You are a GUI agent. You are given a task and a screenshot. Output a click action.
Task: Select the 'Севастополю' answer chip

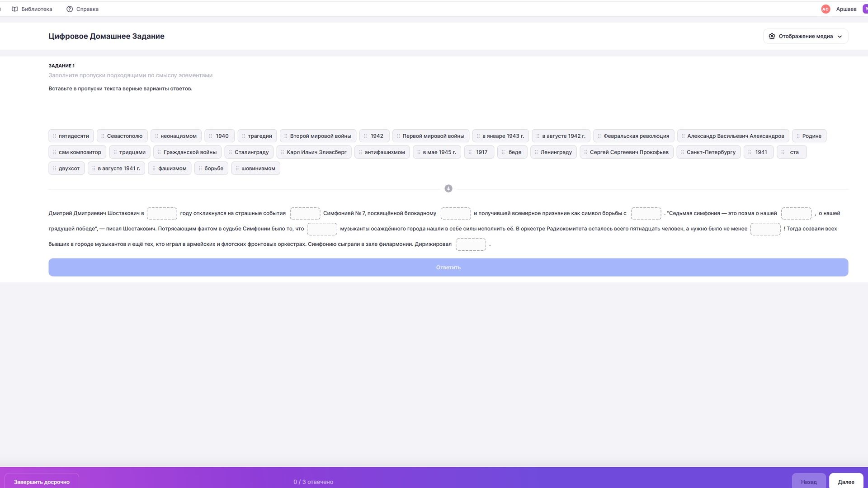(122, 136)
